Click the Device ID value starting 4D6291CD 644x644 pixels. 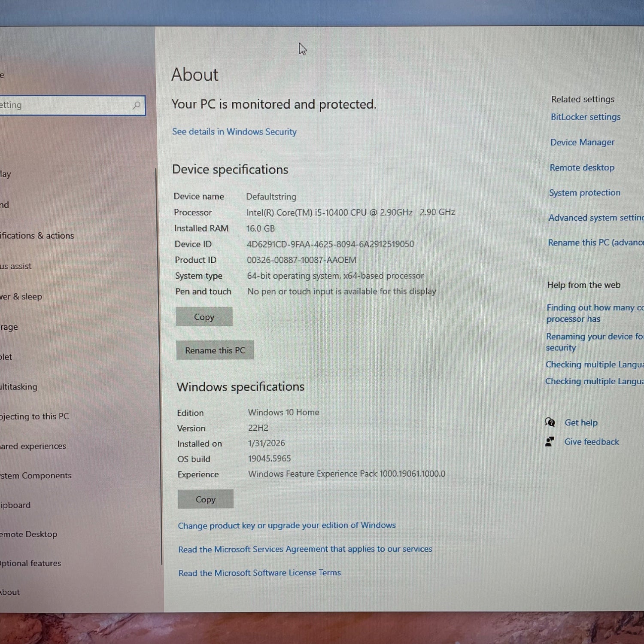[330, 244]
